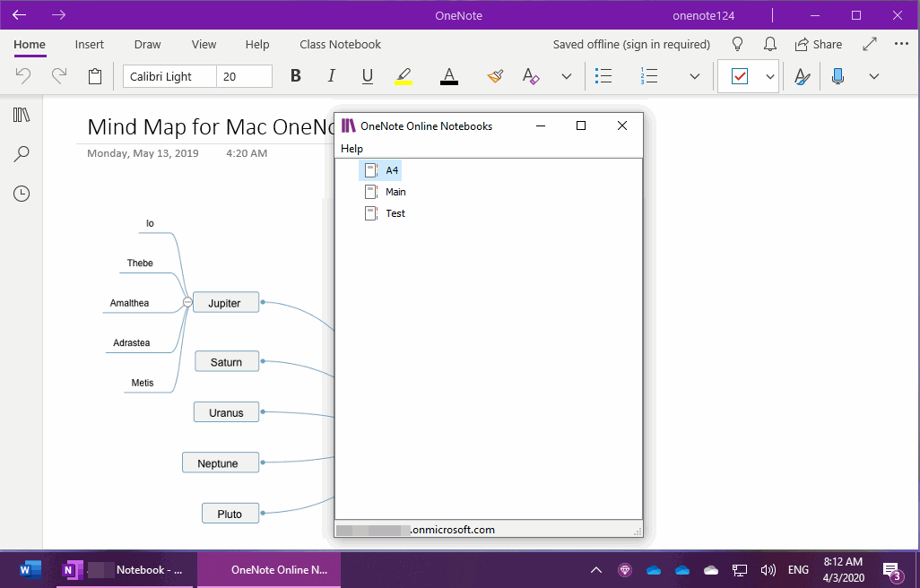Show notebooks navigation in the sidebar
The image size is (920, 588).
(x=22, y=115)
